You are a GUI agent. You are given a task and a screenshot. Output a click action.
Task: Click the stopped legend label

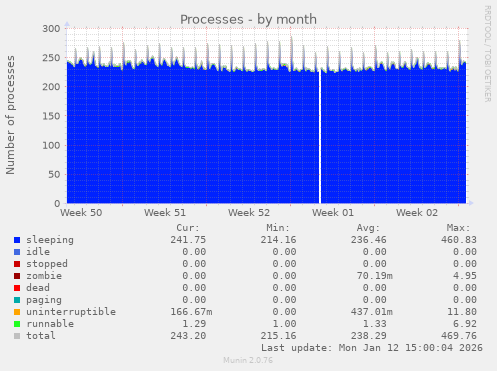47,264
